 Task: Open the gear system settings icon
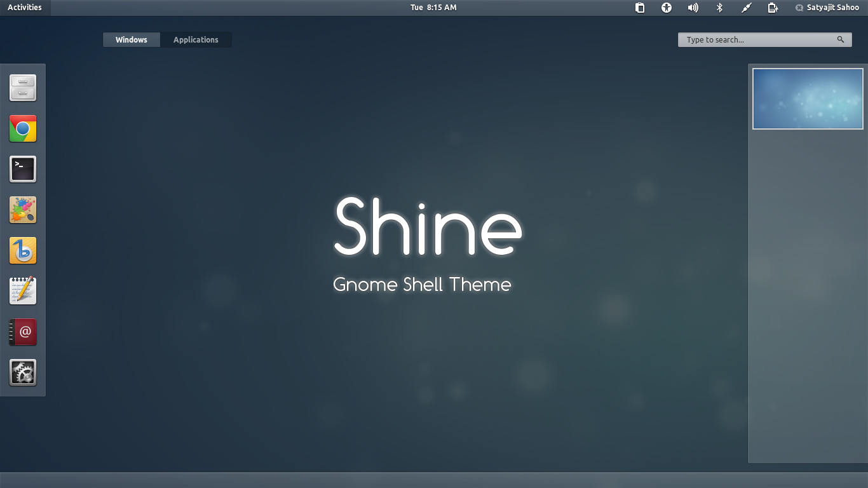tap(23, 372)
